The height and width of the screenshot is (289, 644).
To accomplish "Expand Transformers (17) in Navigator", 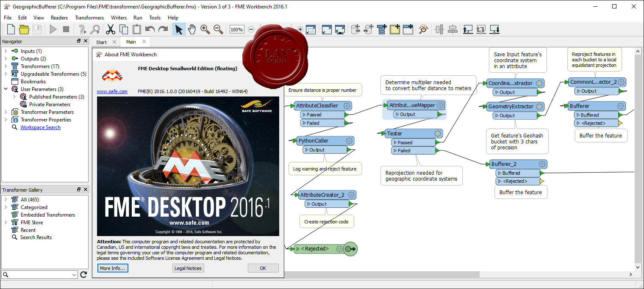I will [x=6, y=66].
